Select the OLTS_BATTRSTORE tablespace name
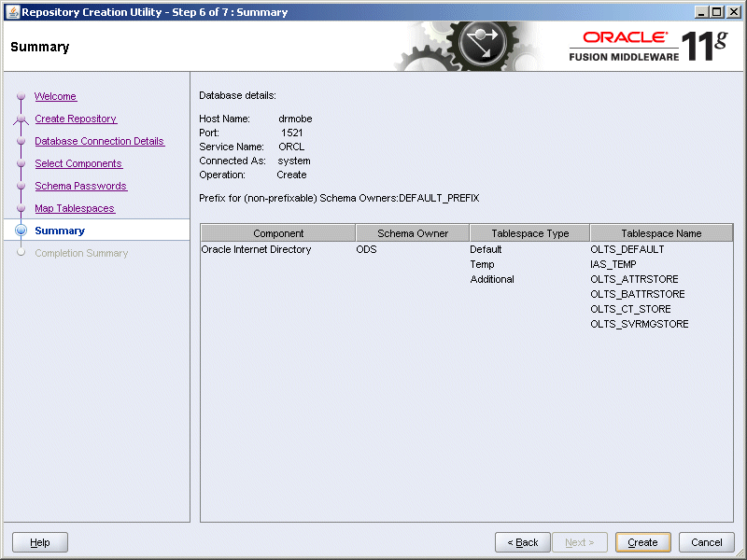747x560 pixels. point(638,294)
